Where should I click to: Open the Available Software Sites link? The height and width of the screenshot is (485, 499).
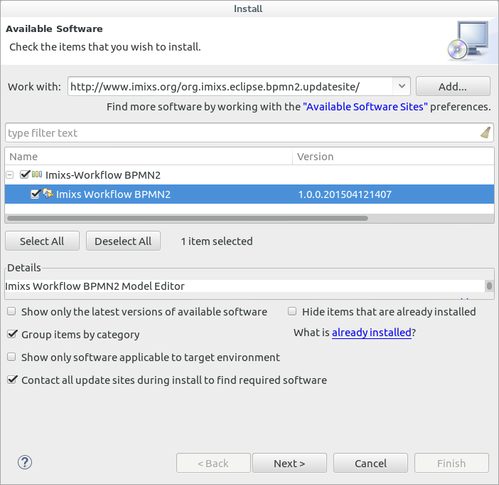tap(365, 107)
